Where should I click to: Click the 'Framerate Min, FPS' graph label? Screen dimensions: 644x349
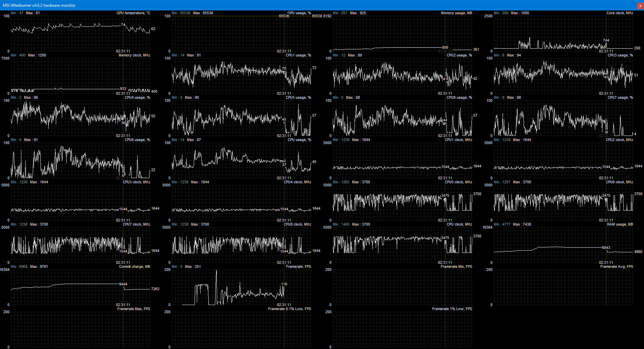click(456, 266)
